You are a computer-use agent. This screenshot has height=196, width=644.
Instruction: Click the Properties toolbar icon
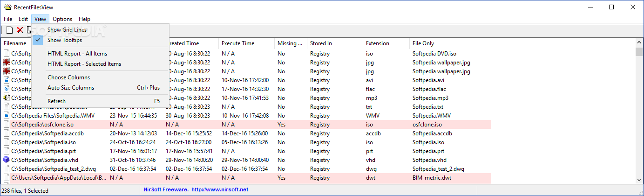(x=9, y=30)
